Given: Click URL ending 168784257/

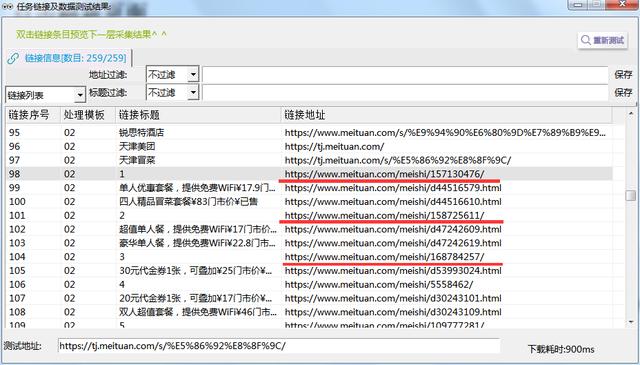Looking at the screenshot, I should [384, 257].
